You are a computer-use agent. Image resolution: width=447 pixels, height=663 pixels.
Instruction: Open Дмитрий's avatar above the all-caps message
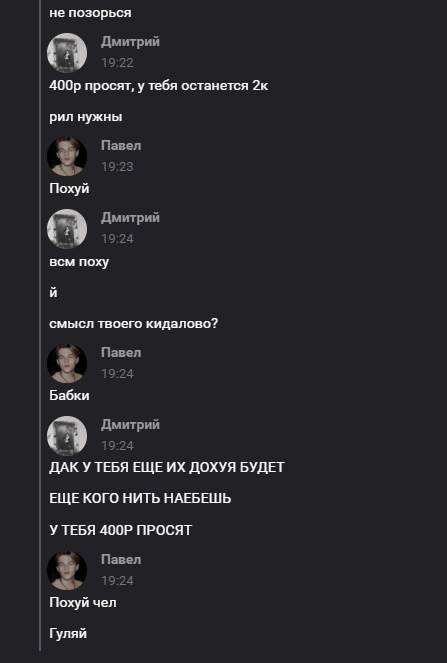(67, 436)
